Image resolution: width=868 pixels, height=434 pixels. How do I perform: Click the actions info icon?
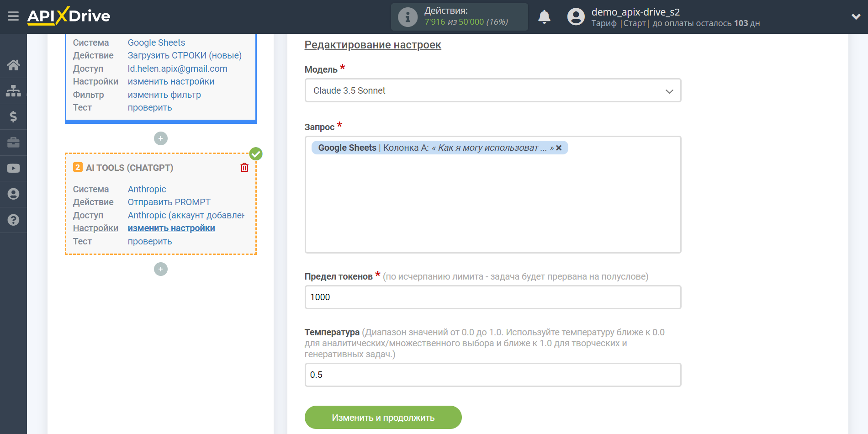point(408,17)
